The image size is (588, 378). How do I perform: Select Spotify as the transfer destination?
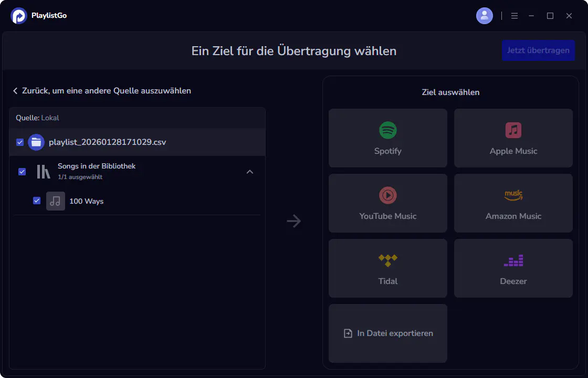tap(387, 138)
